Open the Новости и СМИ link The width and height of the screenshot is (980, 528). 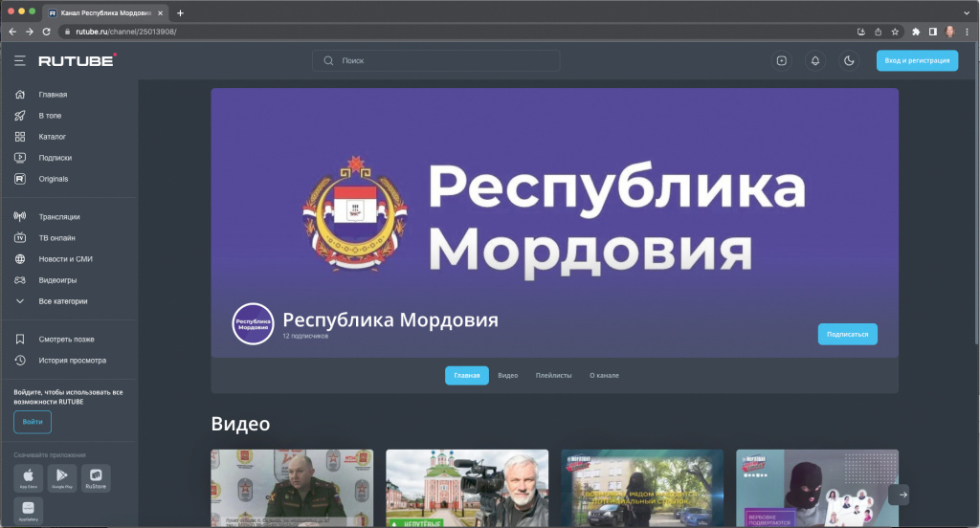[x=66, y=258]
